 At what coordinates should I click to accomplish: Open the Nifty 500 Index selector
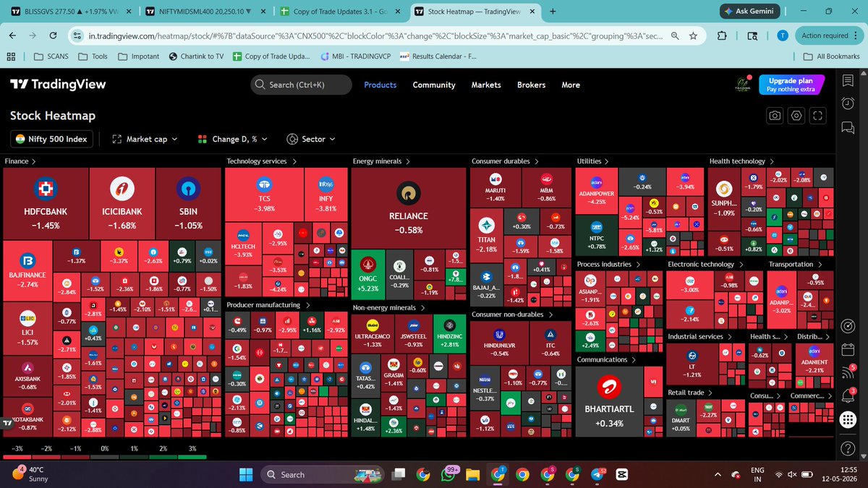[53, 139]
